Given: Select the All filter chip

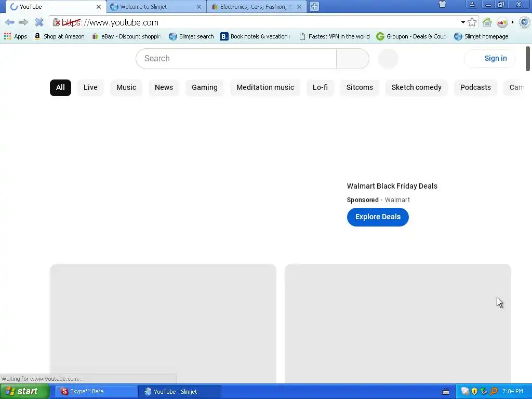Looking at the screenshot, I should click(60, 87).
